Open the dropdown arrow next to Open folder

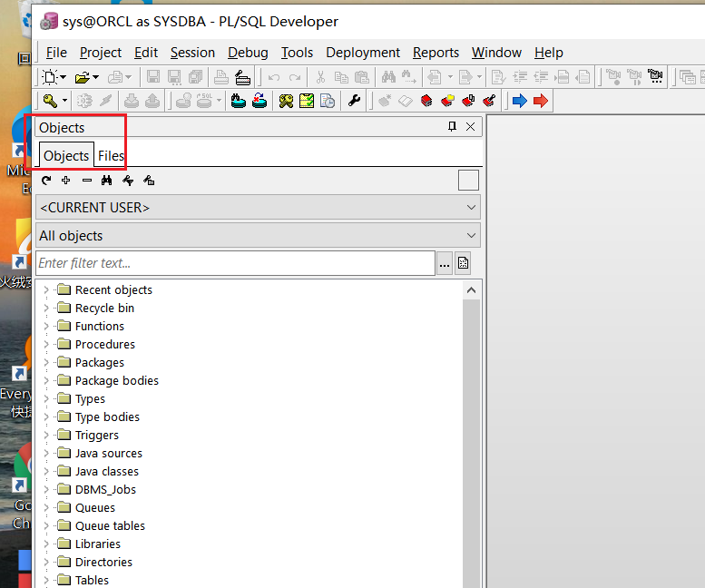(x=96, y=77)
